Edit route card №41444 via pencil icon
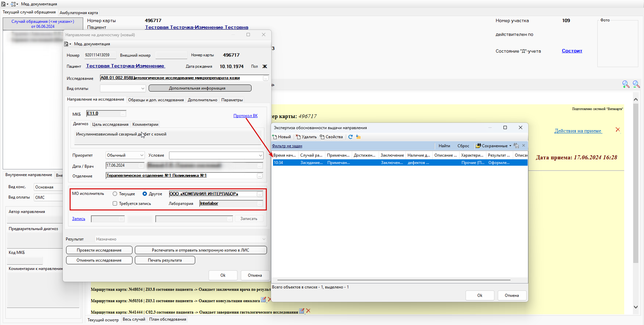 (x=302, y=311)
